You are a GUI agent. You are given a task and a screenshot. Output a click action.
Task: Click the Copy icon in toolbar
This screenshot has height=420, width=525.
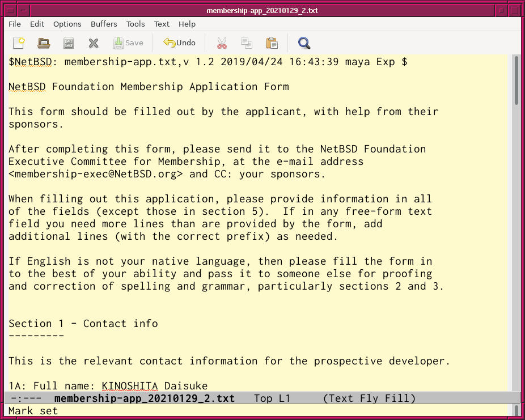pyautogui.click(x=247, y=43)
